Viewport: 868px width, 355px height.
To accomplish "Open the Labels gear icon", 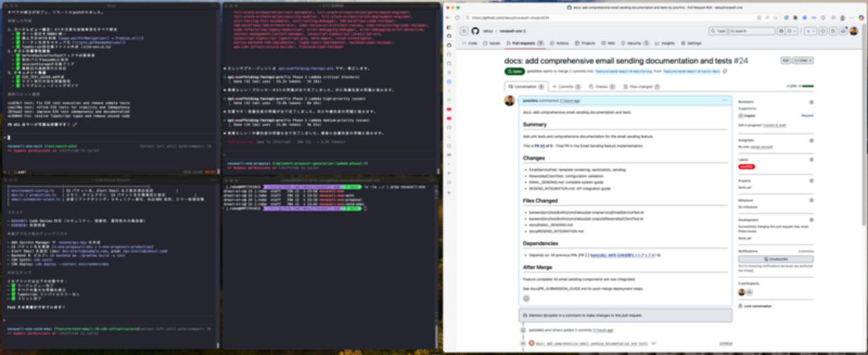I will pyautogui.click(x=811, y=160).
